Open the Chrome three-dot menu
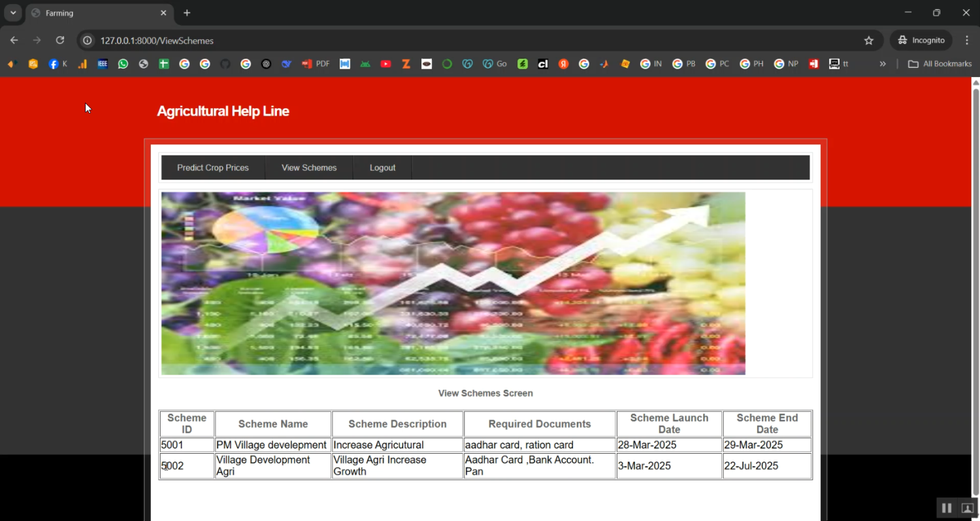This screenshot has width=980, height=521. point(967,40)
